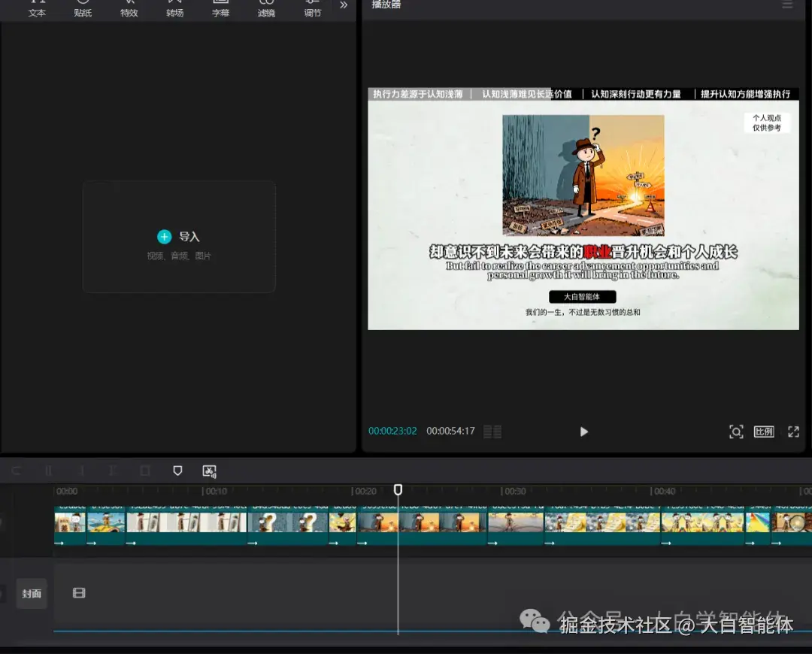Click the dimmed delete icon in timeline toolbar

point(145,471)
